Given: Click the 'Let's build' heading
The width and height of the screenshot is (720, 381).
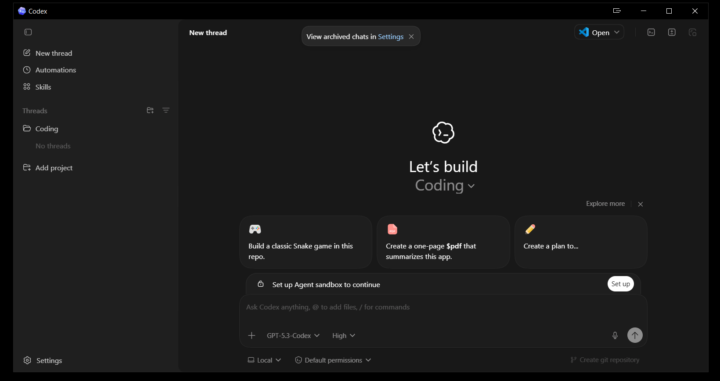Looking at the screenshot, I should [443, 167].
